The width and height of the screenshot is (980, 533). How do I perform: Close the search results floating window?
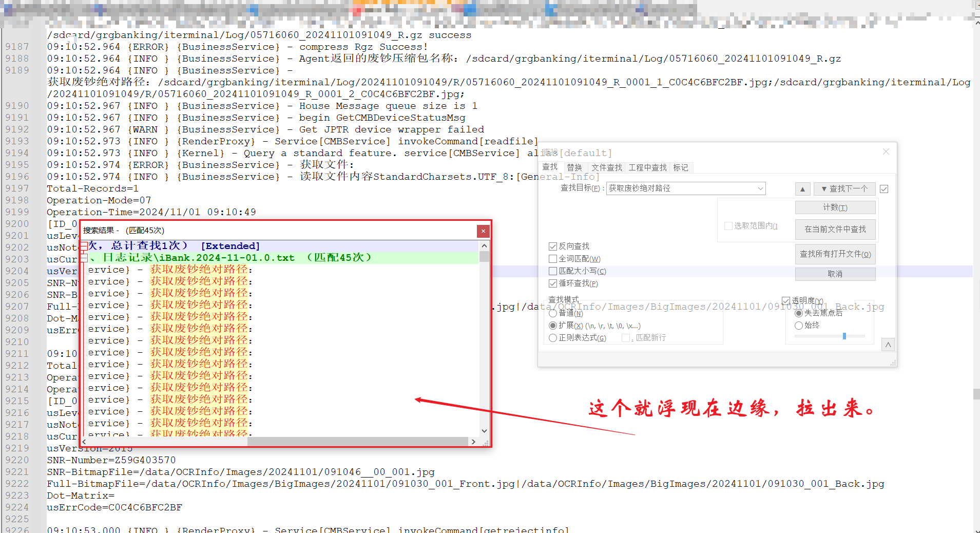(x=483, y=231)
